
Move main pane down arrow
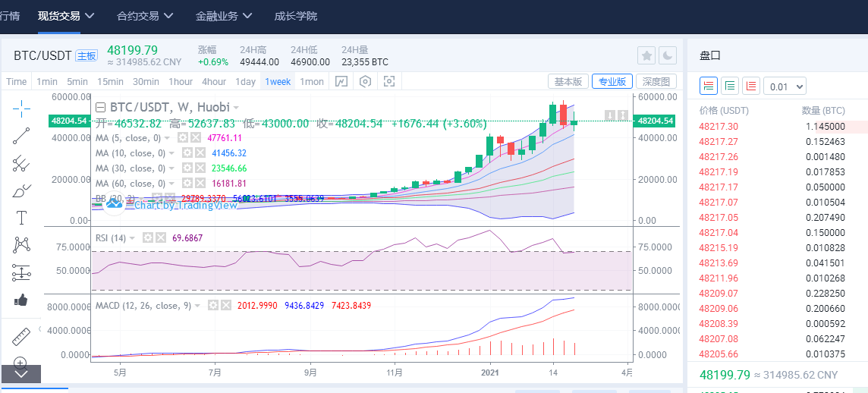click(610, 115)
